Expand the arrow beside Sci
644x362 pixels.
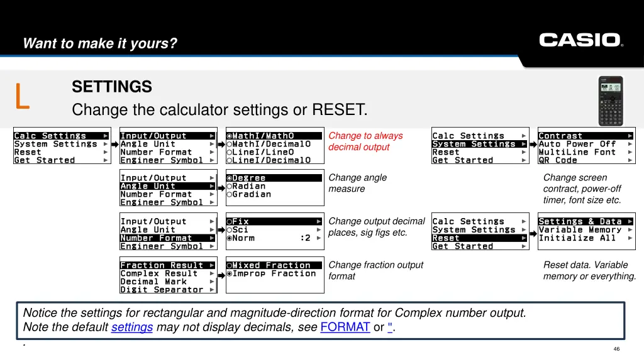[x=319, y=230]
